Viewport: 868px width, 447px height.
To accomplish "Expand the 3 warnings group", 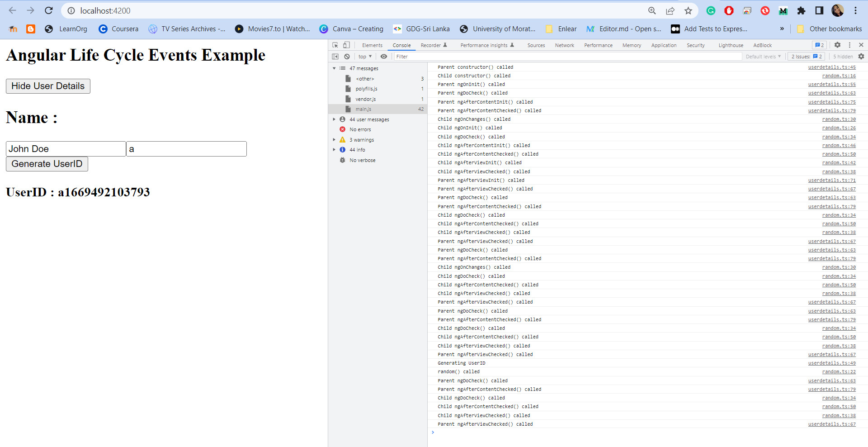I will 334,140.
